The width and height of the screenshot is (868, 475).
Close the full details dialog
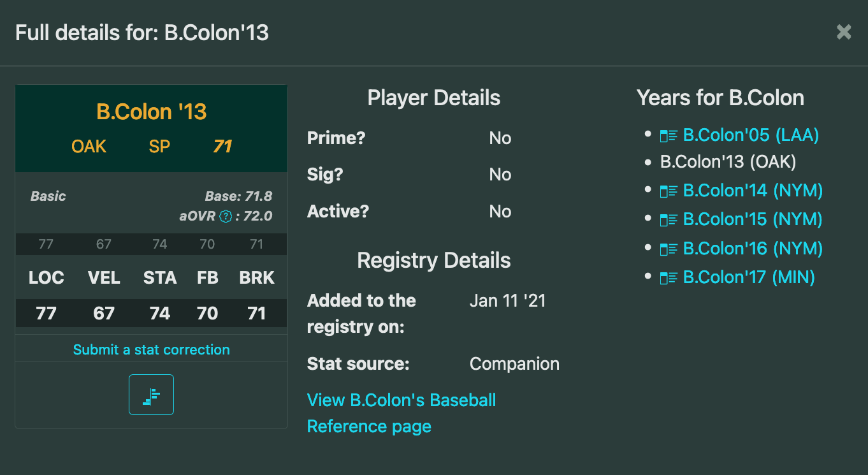tap(844, 33)
